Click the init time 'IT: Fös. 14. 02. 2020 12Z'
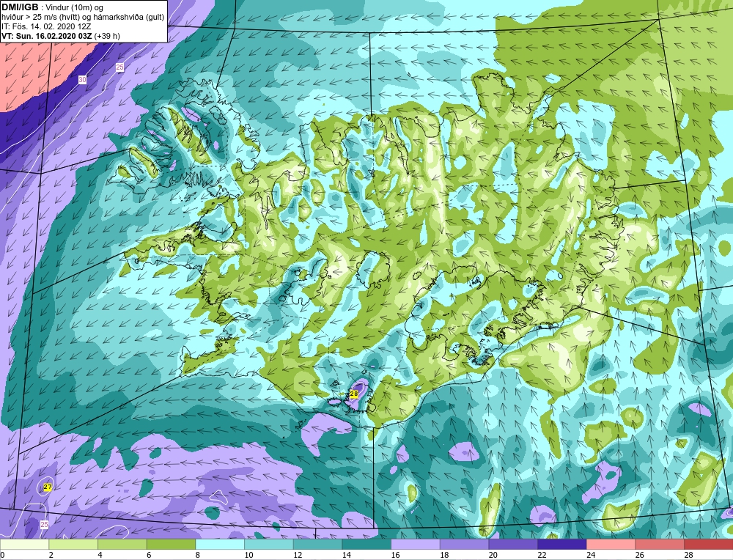 (x=46, y=26)
